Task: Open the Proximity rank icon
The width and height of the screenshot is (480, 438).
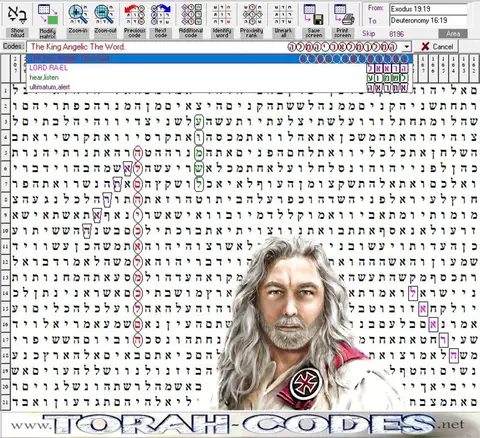Action: coord(252,14)
